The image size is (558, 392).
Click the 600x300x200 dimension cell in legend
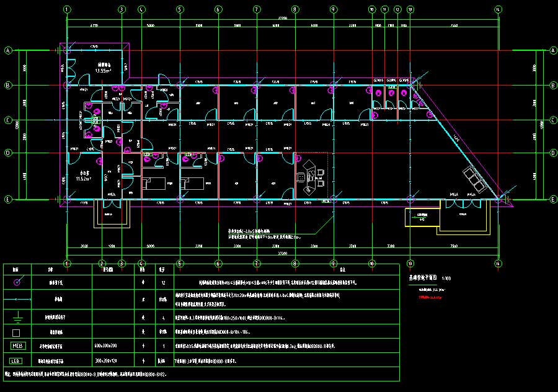coord(106,345)
